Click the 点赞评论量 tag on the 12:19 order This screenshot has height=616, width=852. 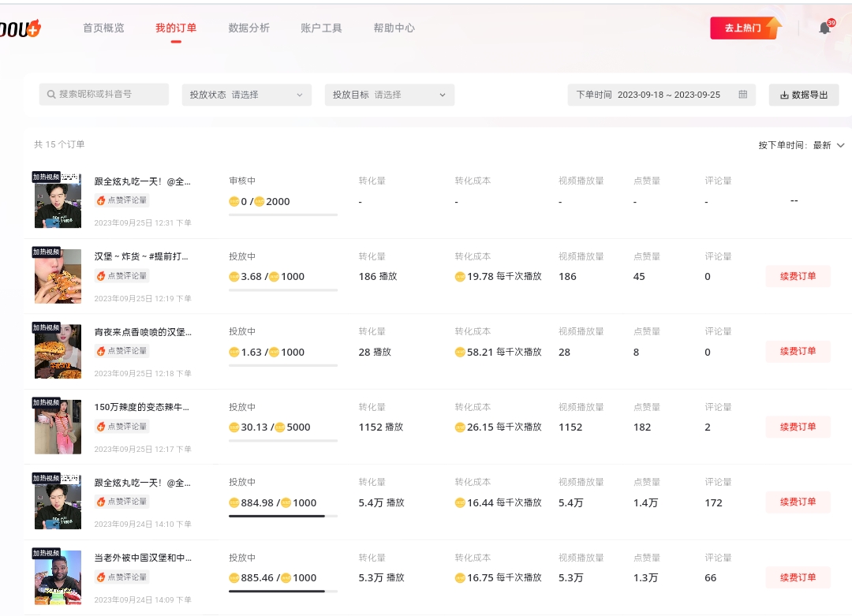[x=122, y=276]
